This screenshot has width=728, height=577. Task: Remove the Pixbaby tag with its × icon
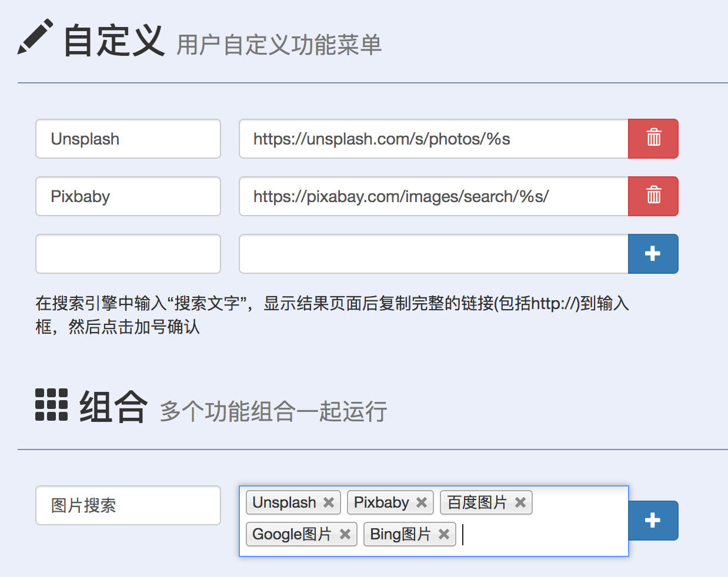(421, 502)
